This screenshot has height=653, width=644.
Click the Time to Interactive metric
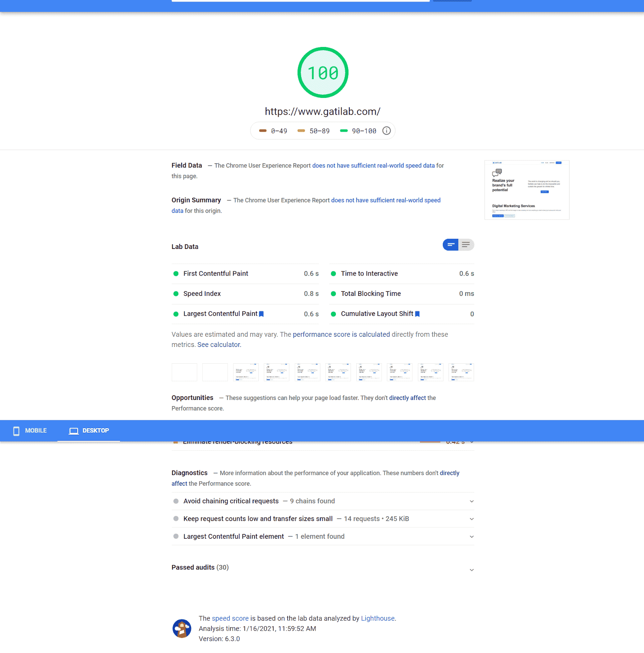tap(402, 274)
